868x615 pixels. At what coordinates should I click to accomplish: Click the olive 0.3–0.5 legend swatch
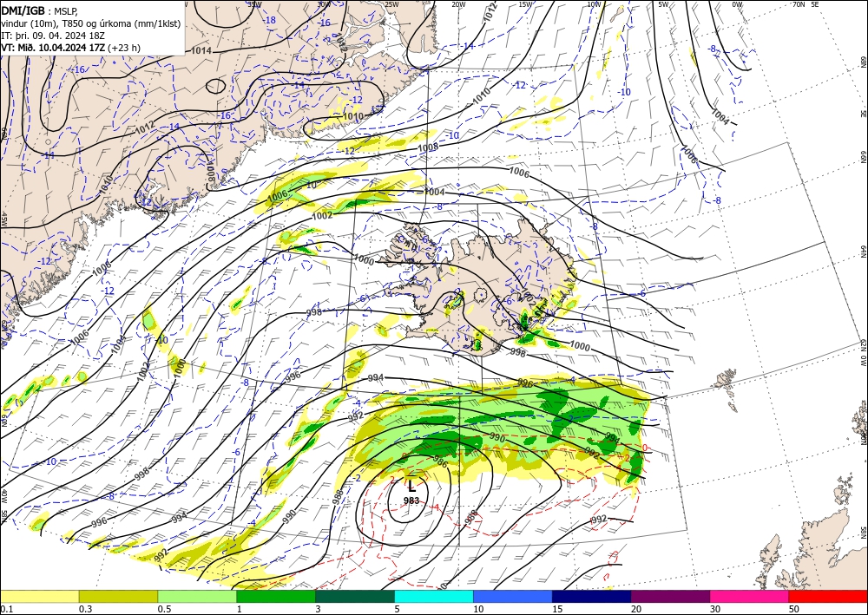tap(118, 596)
